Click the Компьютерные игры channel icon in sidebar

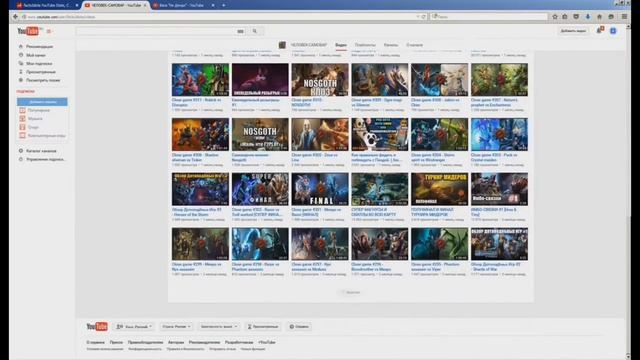coord(22,135)
